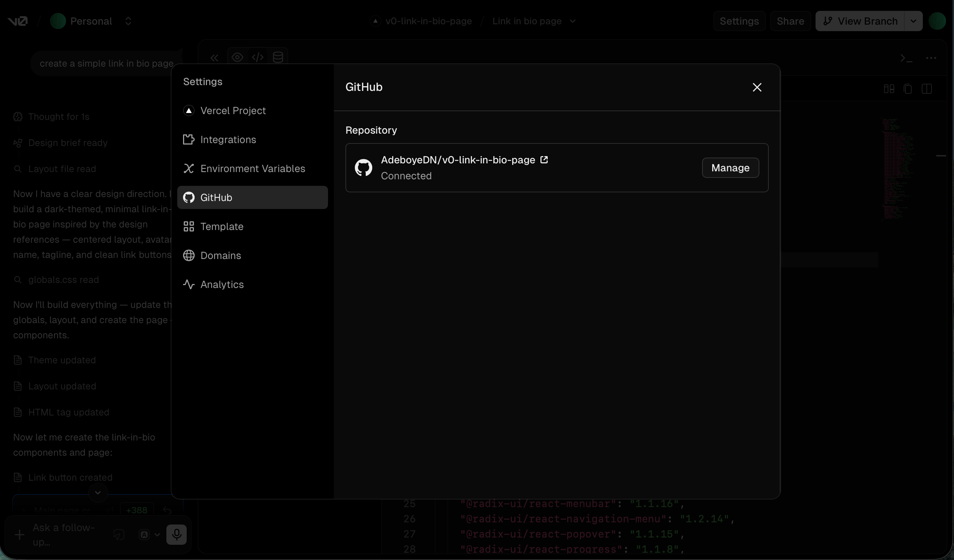The image size is (954, 560).
Task: Select the Personal team name
Action: click(x=91, y=21)
